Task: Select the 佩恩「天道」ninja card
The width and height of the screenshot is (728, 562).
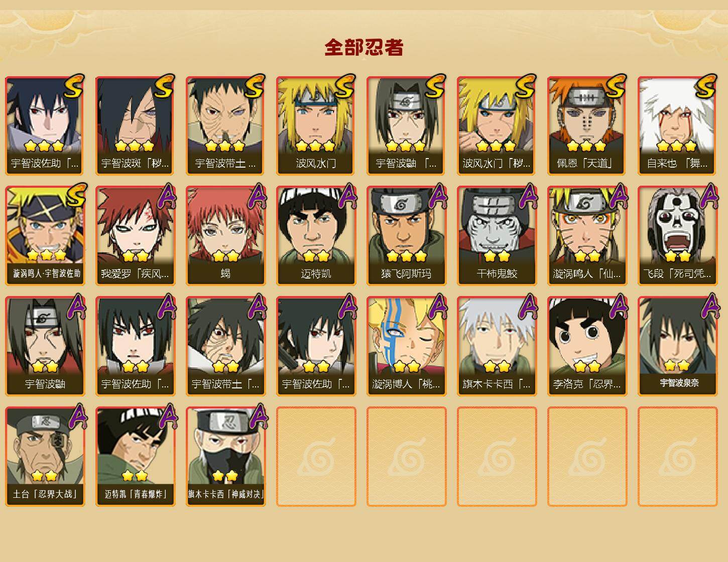Action: tap(587, 125)
